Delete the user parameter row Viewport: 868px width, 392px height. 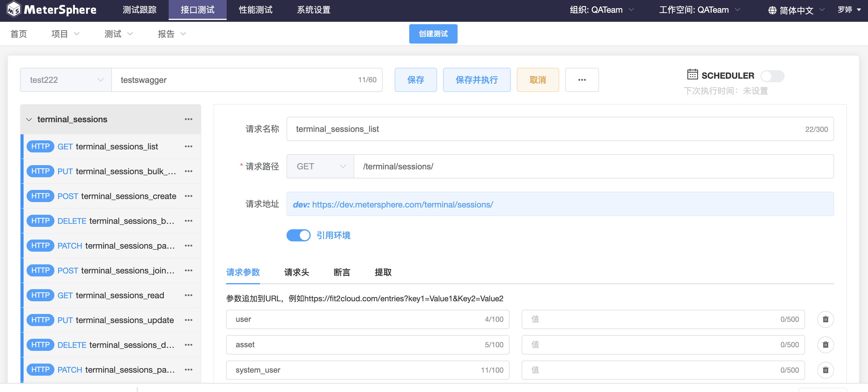[825, 319]
